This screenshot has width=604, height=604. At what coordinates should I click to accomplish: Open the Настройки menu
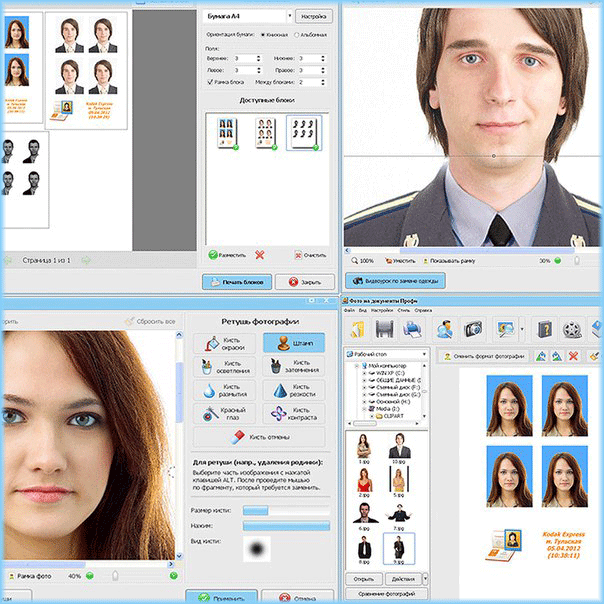point(380,310)
